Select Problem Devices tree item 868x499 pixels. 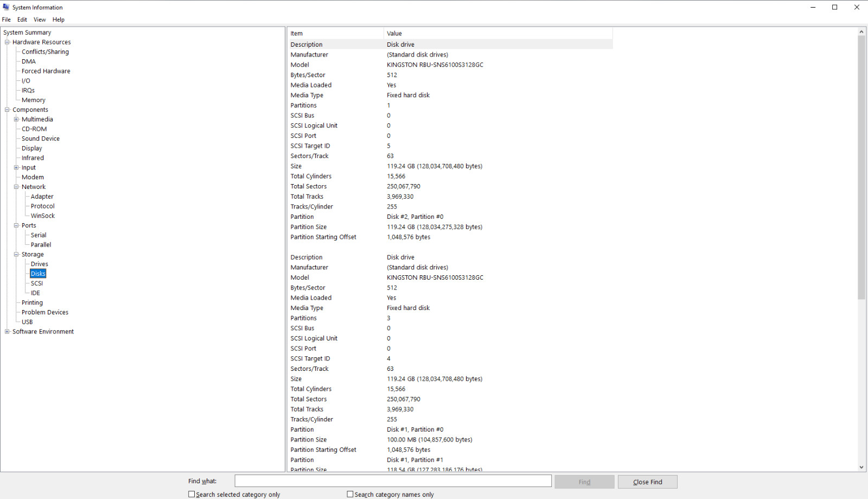45,312
